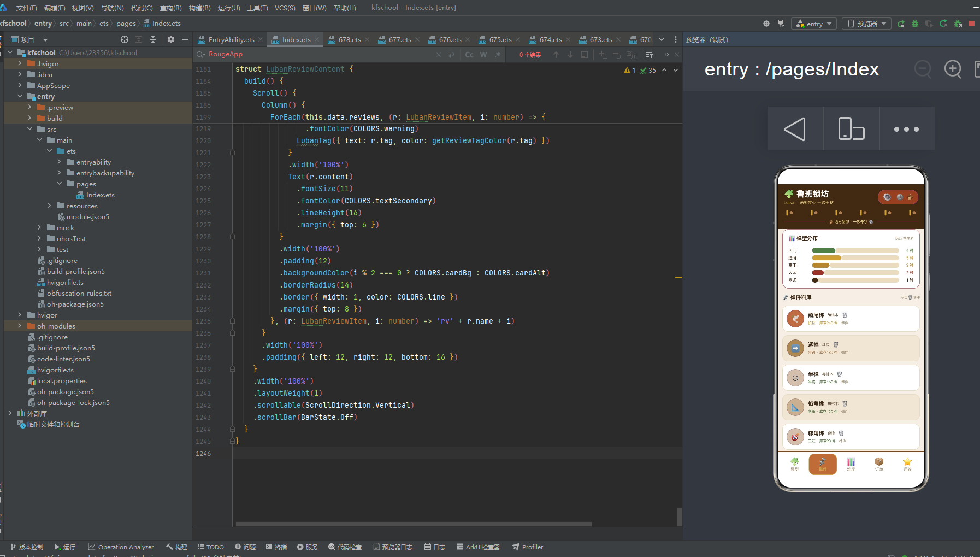Click the previewer back triangle button
This screenshot has height=557, width=980.
pyautogui.click(x=795, y=129)
